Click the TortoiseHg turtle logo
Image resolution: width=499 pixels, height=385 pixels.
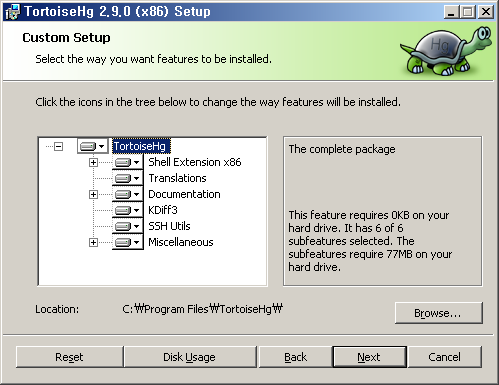click(x=446, y=51)
